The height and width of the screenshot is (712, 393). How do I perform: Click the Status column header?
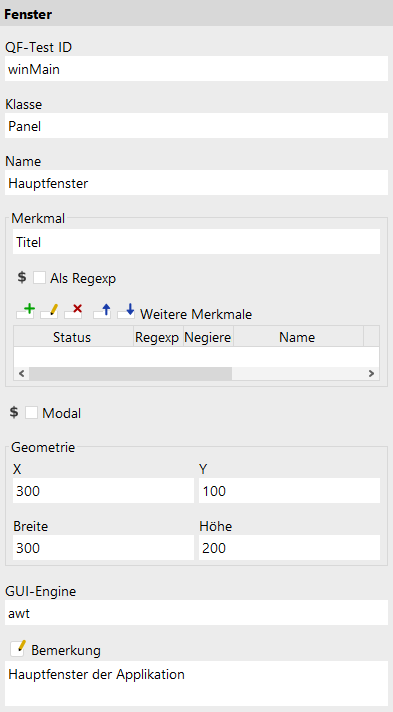(73, 336)
